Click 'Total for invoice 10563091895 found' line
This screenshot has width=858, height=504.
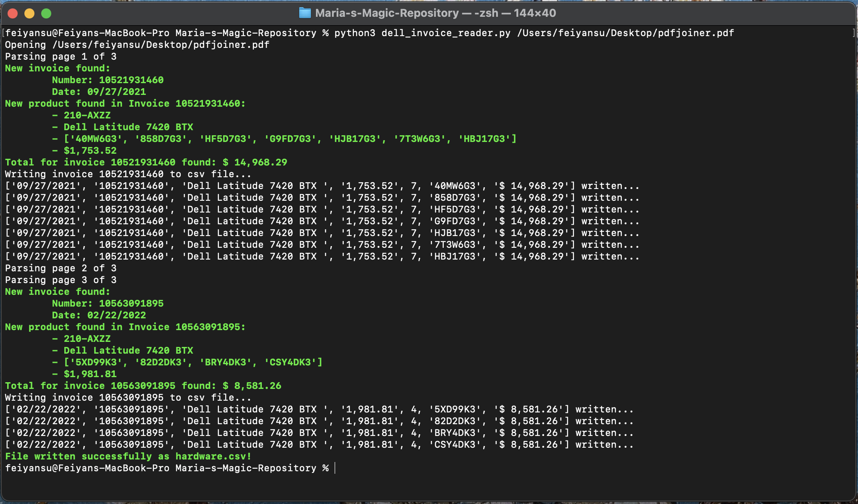pyautogui.click(x=143, y=386)
